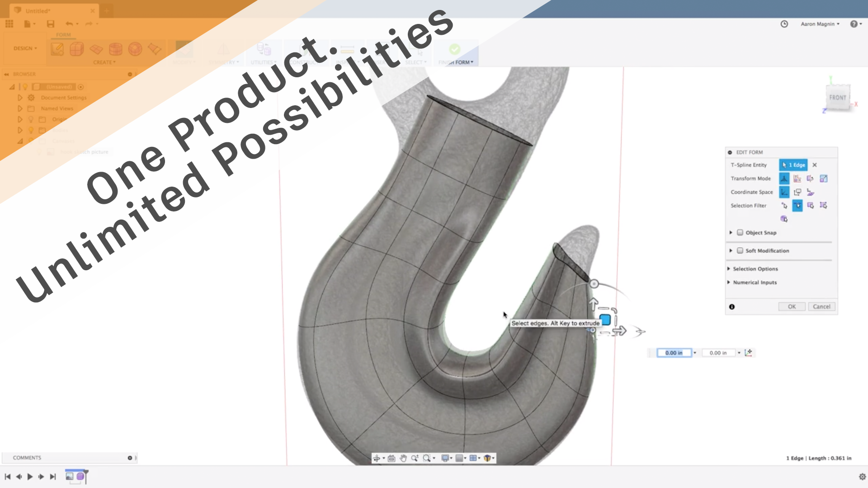The width and height of the screenshot is (868, 488).
Task: Expand the Numerical Inputs section
Action: click(755, 282)
